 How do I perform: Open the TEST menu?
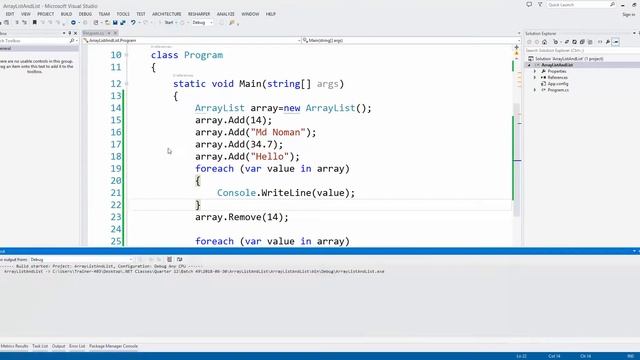(141, 14)
